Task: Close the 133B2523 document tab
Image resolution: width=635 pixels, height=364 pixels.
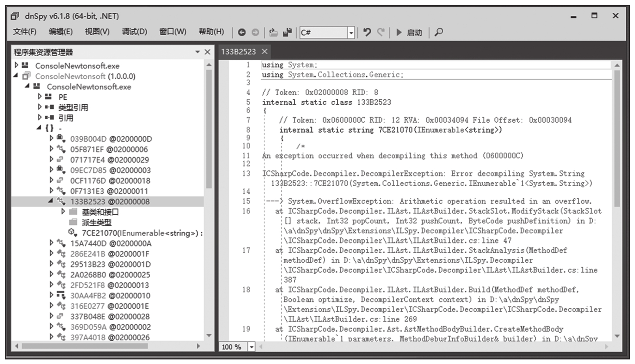Action: (264, 51)
